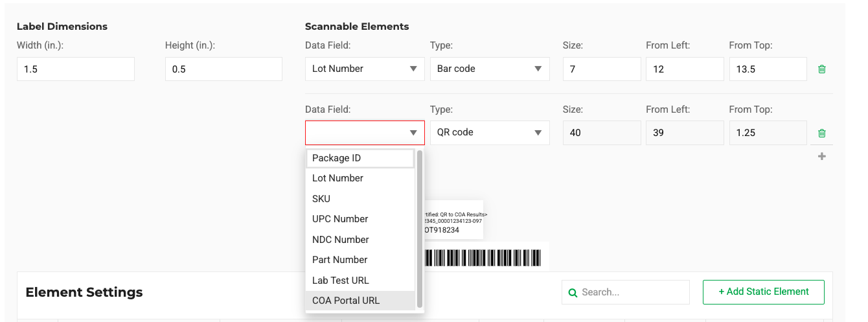Viewport: 868px width, 322px height.
Task: Select COA Portal URL option
Action: [x=360, y=301]
